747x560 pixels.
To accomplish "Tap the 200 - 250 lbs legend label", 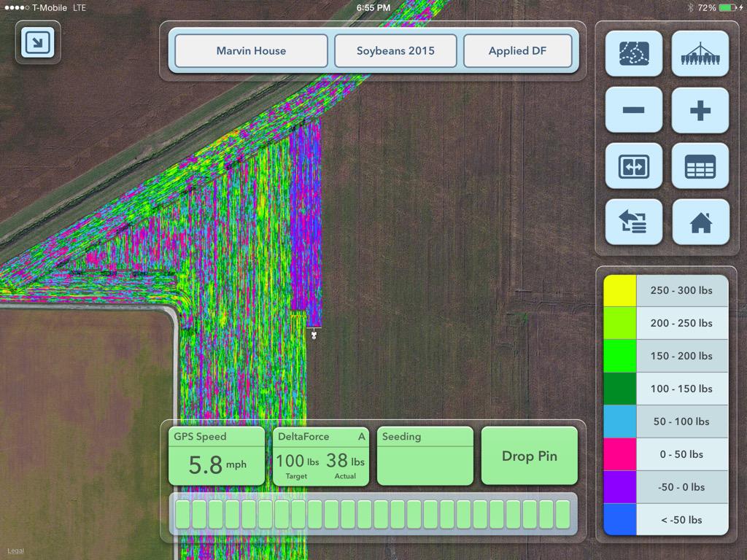I will tap(681, 323).
